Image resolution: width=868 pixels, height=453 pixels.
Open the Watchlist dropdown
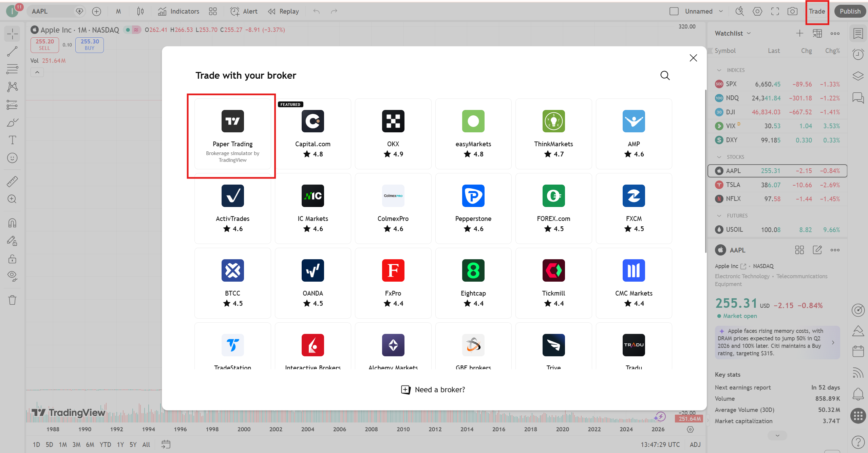point(732,33)
